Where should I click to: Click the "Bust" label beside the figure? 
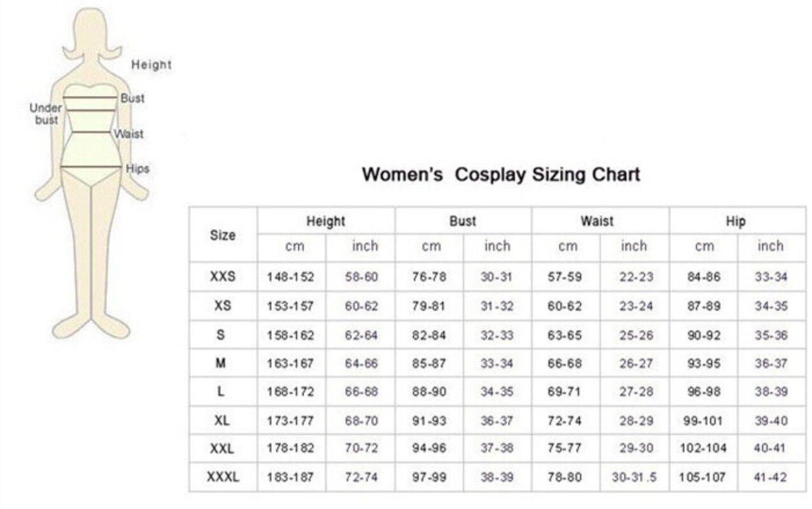click(x=132, y=98)
